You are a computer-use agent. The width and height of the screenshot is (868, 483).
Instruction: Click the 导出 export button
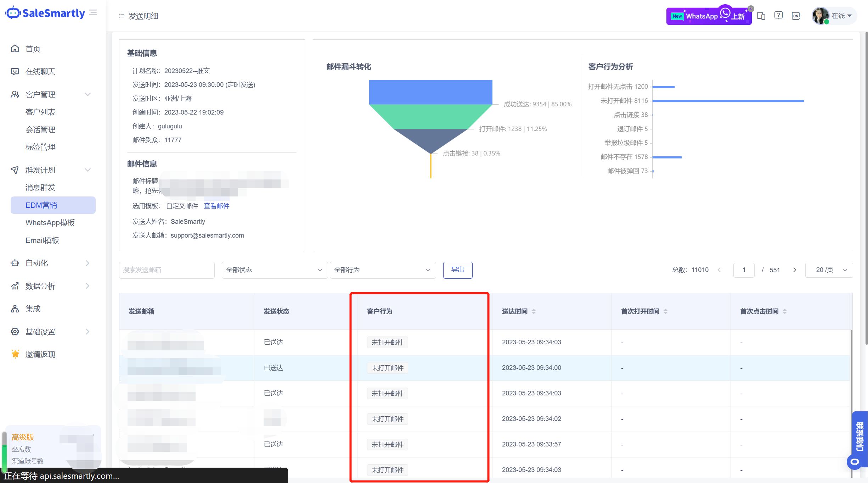pos(457,270)
